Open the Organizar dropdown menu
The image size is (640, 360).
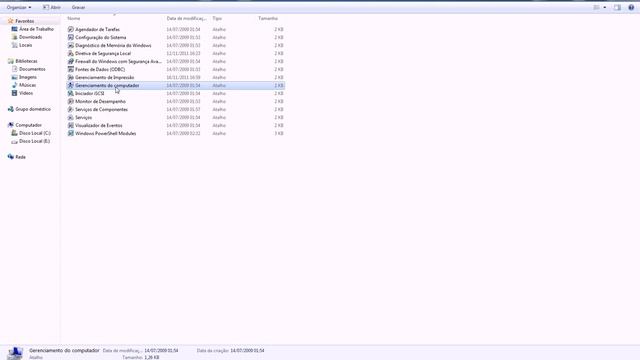tap(19, 7)
